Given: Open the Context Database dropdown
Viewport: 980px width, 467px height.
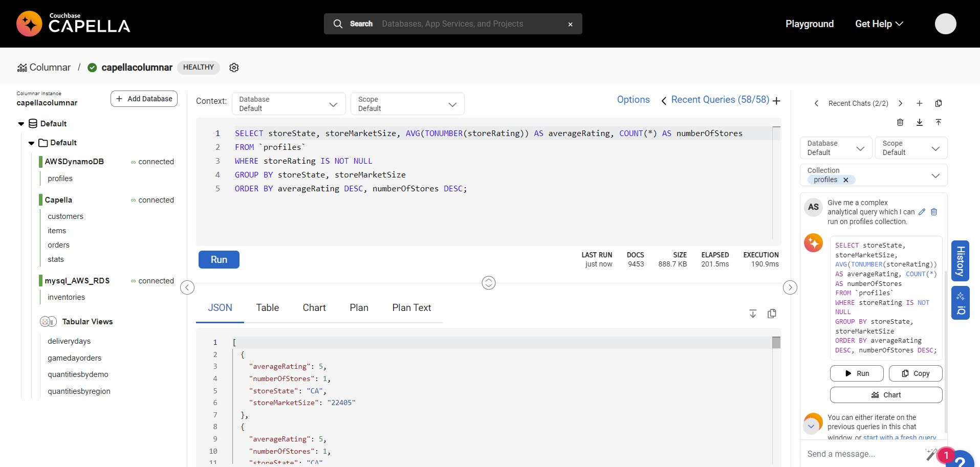Looking at the screenshot, I should click(x=289, y=104).
